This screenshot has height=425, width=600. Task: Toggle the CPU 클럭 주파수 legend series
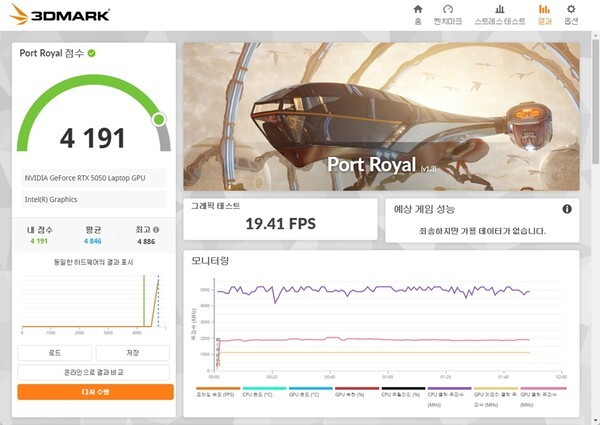tap(449, 397)
